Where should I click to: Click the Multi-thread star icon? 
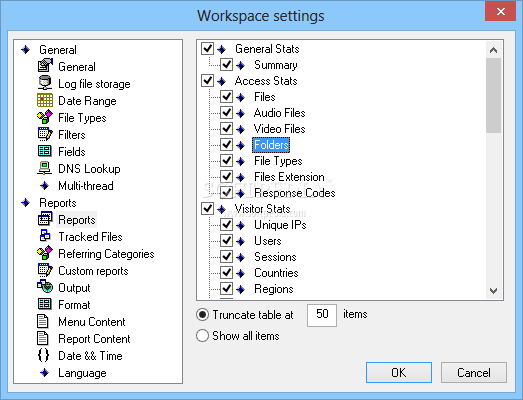coord(44,185)
